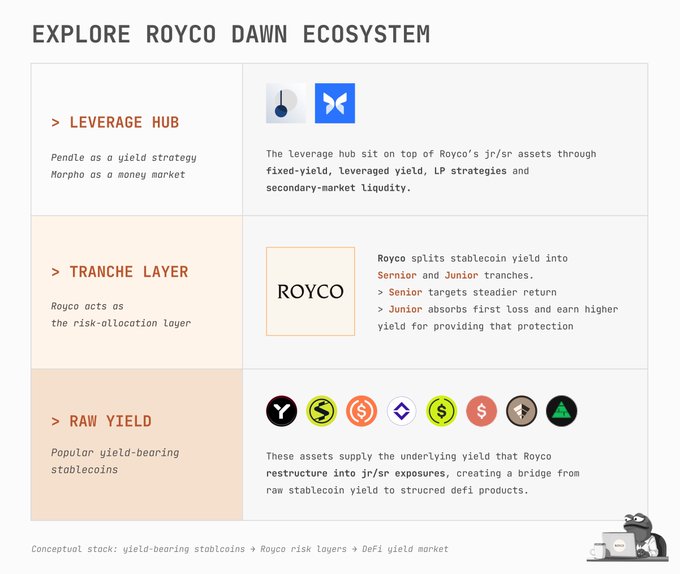Click the '> RAW YIELD' heading
The height and width of the screenshot is (574, 680).
click(101, 421)
